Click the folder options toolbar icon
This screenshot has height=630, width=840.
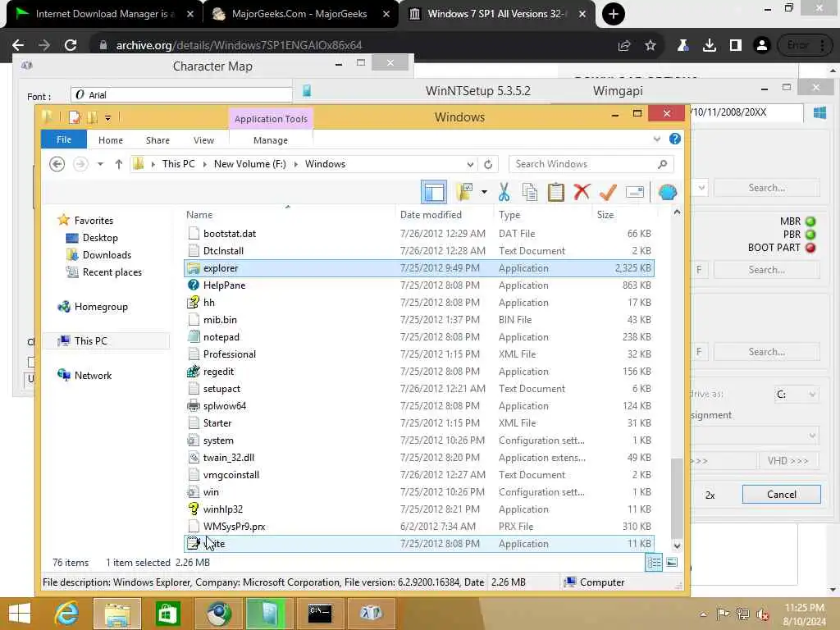point(464,192)
